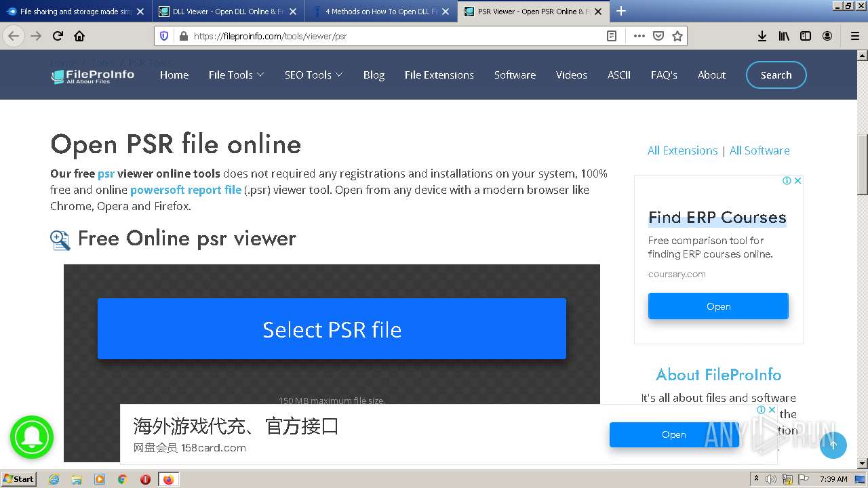Image resolution: width=868 pixels, height=488 pixels.
Task: Click the Select PSR file button
Action: tap(332, 329)
